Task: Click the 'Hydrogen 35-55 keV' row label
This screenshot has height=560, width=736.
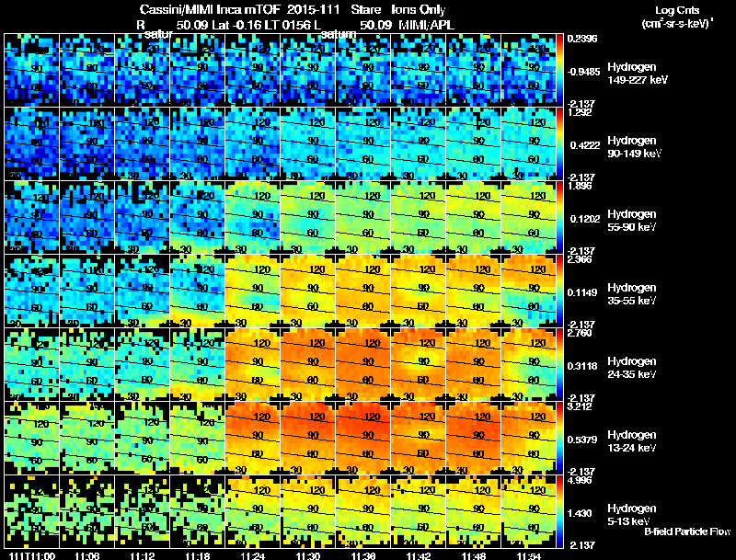Action: click(632, 294)
